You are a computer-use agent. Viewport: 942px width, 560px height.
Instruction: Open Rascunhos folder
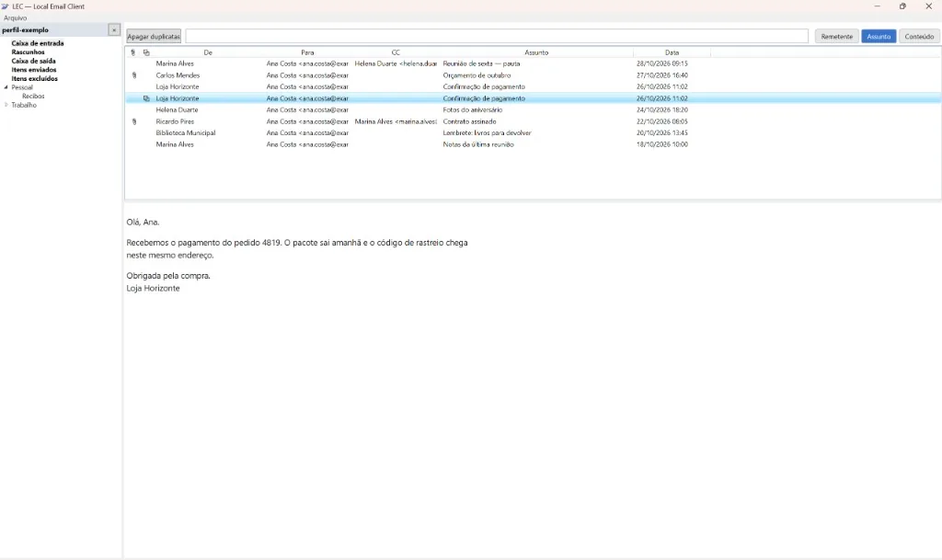(28, 52)
